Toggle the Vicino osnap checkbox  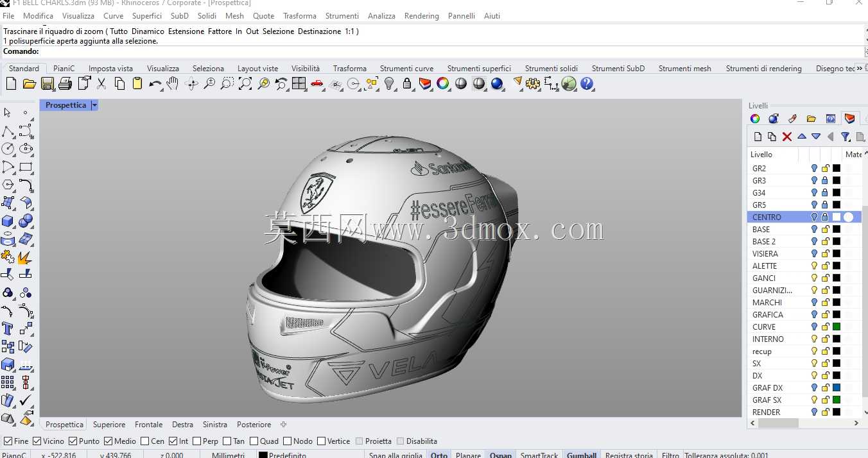coord(37,441)
